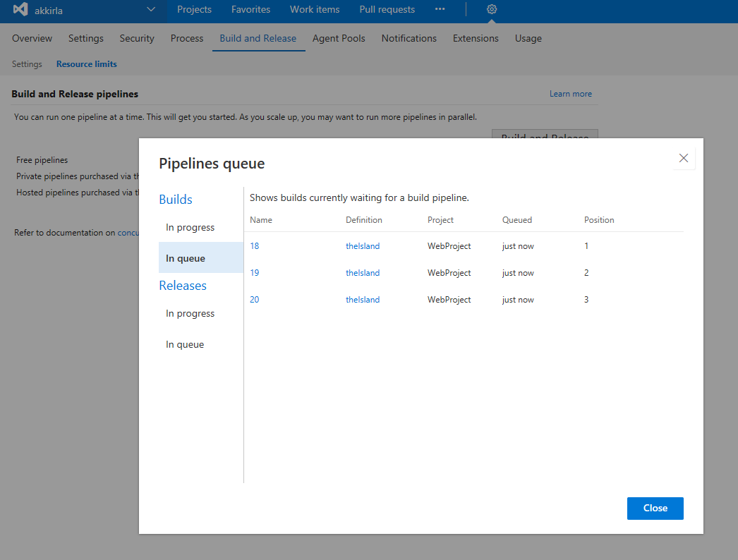Show Builds In progress list
Viewport: 738px width, 560px height.
click(x=190, y=227)
